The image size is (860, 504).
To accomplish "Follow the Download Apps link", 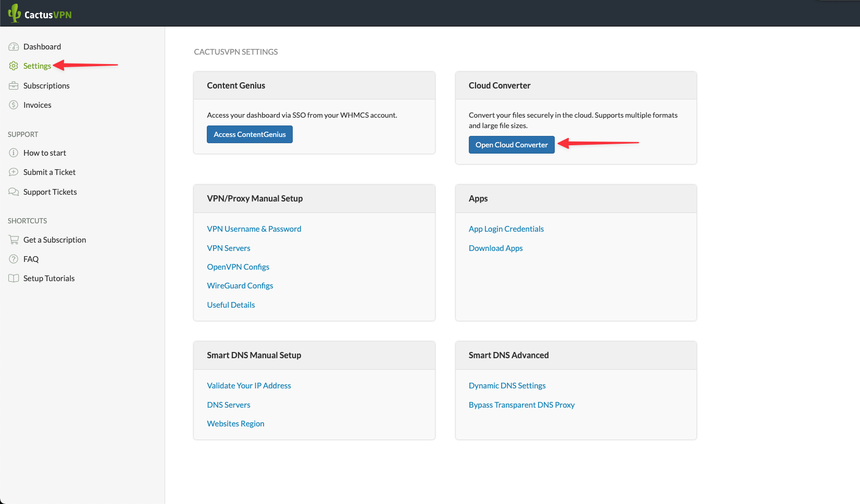I will 495,248.
